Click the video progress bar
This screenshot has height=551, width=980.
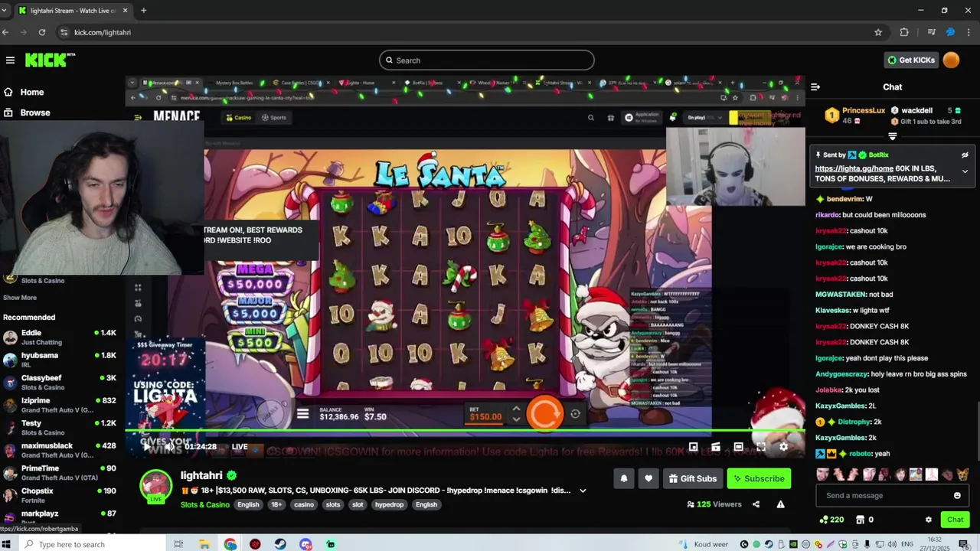point(465,431)
